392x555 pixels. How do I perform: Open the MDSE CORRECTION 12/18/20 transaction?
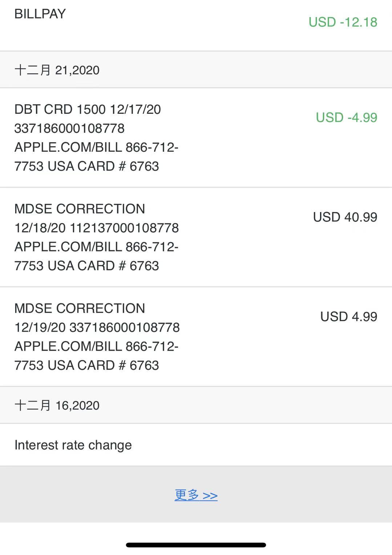tap(80, 209)
